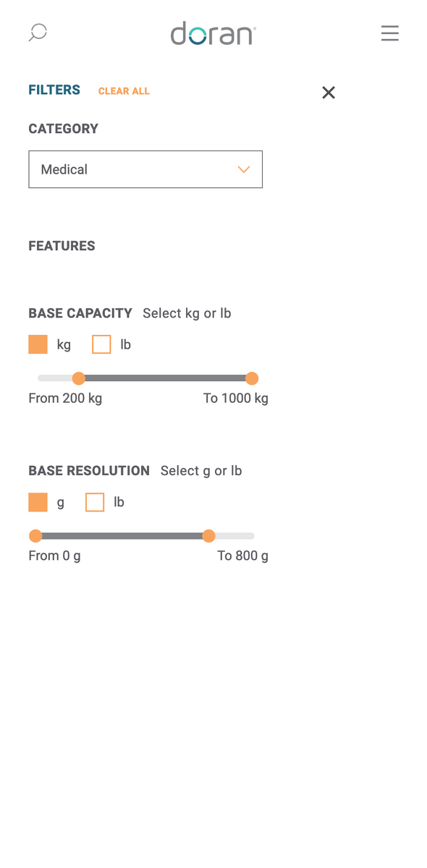
Task: Expand the Features section heading
Action: [62, 246]
